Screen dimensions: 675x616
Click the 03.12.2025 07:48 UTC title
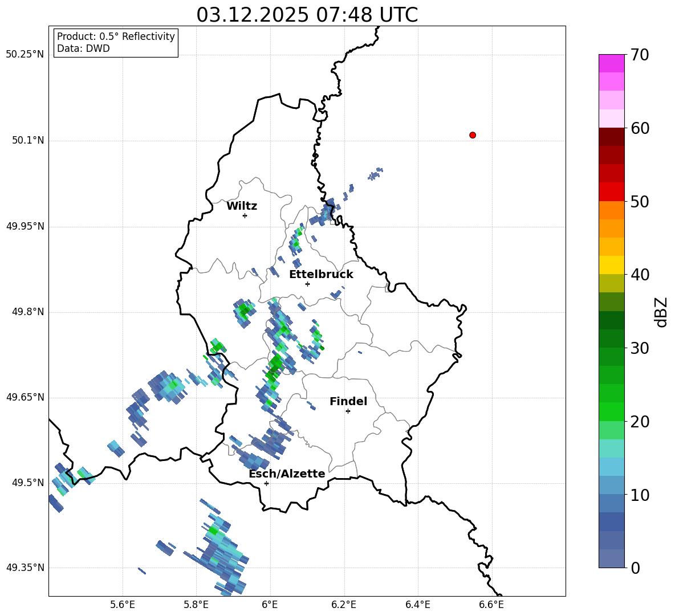tap(307, 15)
